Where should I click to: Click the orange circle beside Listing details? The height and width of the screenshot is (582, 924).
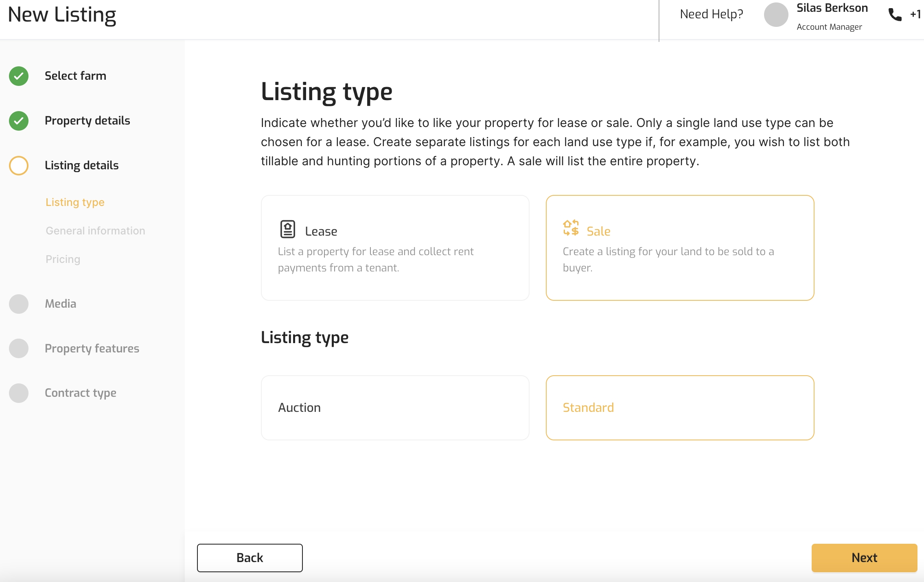click(x=19, y=166)
